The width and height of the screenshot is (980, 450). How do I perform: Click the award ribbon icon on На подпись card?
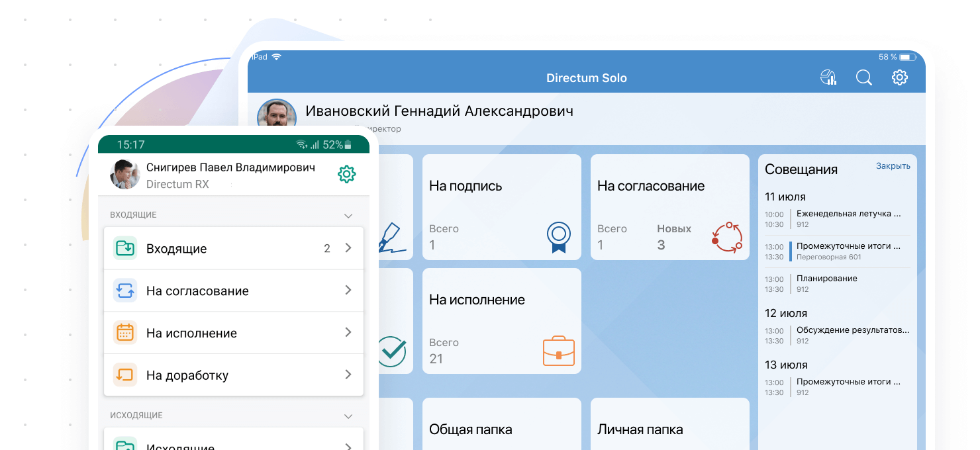point(559,237)
